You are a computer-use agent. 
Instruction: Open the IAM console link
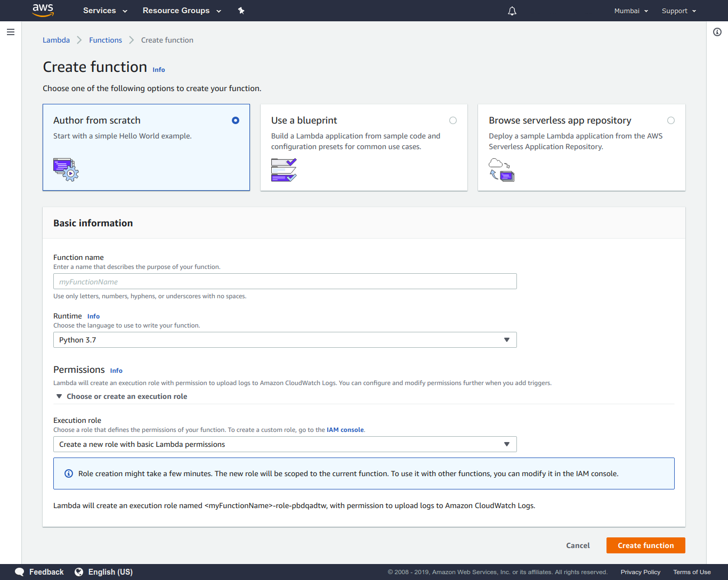(x=345, y=430)
